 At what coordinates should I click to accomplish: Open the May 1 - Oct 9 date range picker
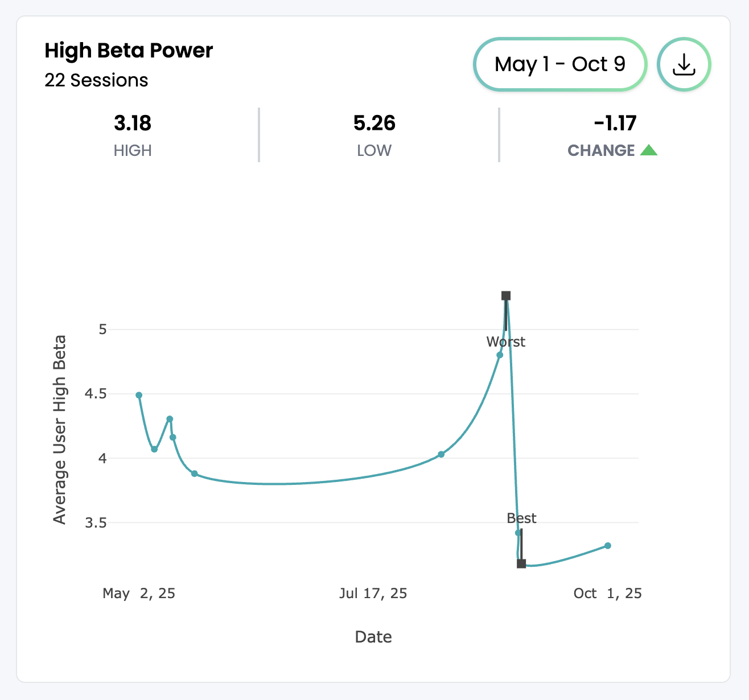click(x=560, y=64)
